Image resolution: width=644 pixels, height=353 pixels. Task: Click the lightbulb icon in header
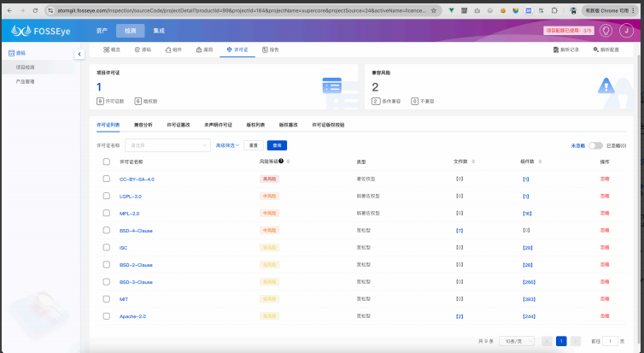pos(606,31)
